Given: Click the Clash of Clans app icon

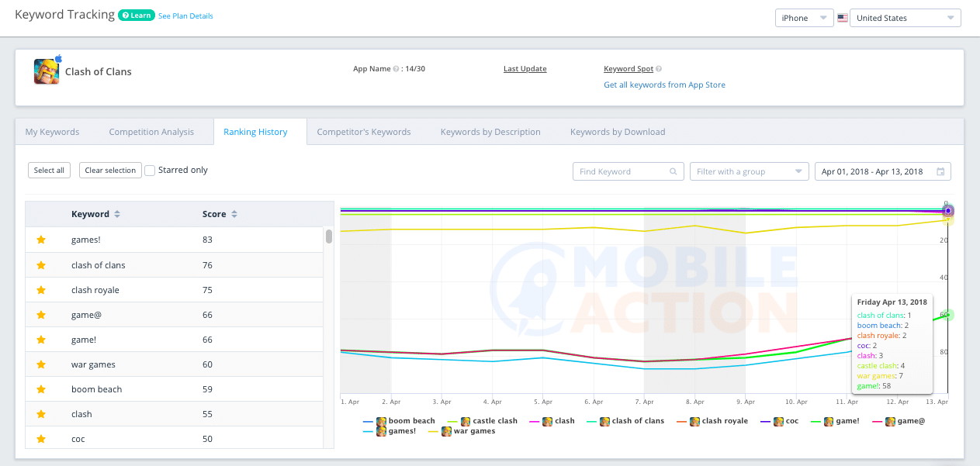Looking at the screenshot, I should 47,71.
